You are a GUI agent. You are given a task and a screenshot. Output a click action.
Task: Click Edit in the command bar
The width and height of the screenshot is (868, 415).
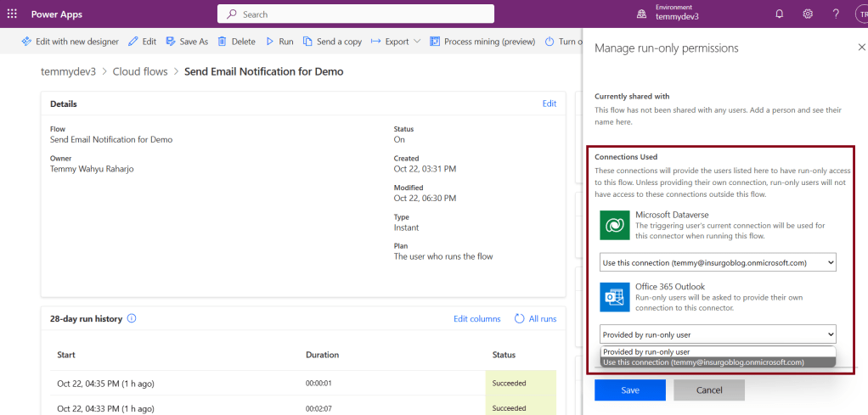point(143,42)
